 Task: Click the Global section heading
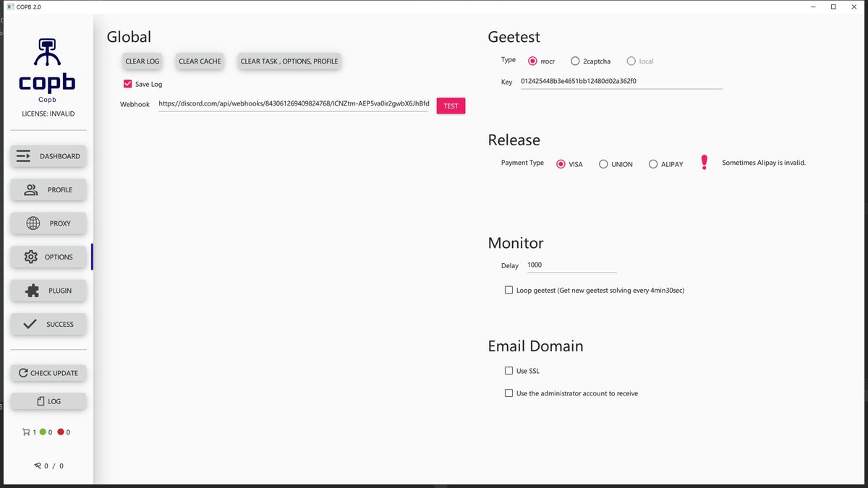[x=129, y=37]
